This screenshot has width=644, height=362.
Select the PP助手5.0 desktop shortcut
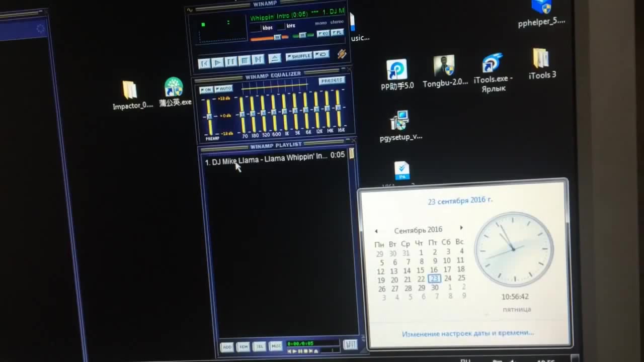tap(396, 70)
